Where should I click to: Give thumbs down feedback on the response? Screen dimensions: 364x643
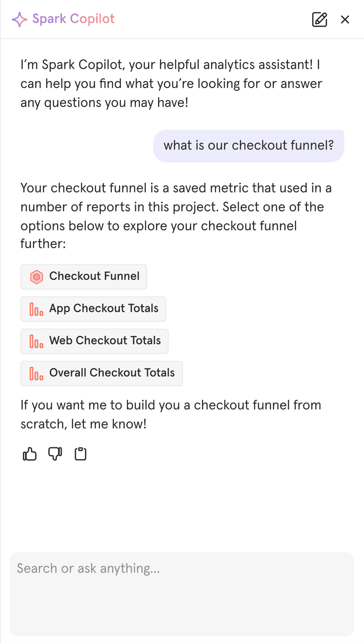point(55,454)
